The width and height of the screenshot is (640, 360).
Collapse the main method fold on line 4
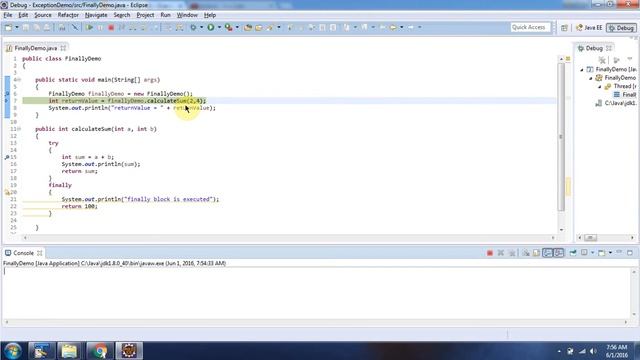coord(19,80)
